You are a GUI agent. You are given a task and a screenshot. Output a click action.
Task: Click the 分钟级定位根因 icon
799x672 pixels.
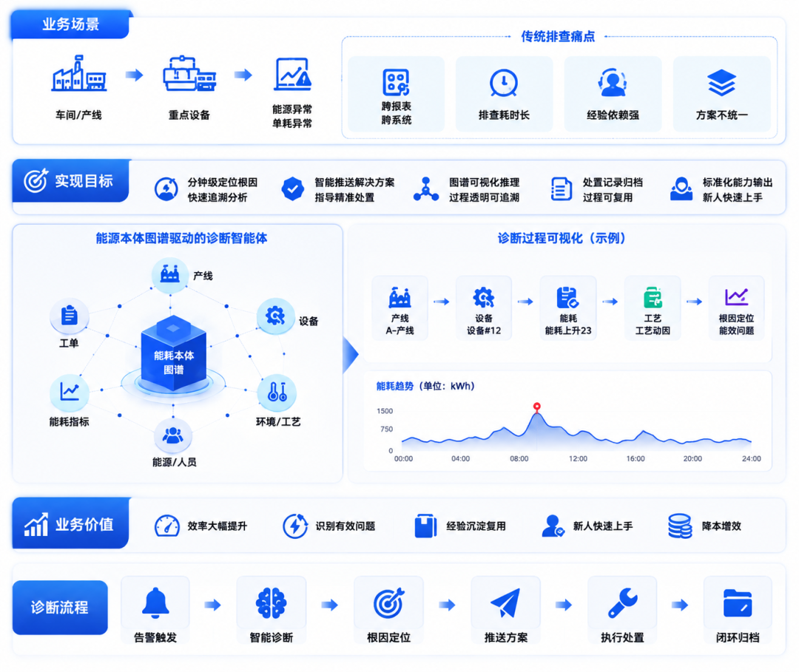click(166, 189)
